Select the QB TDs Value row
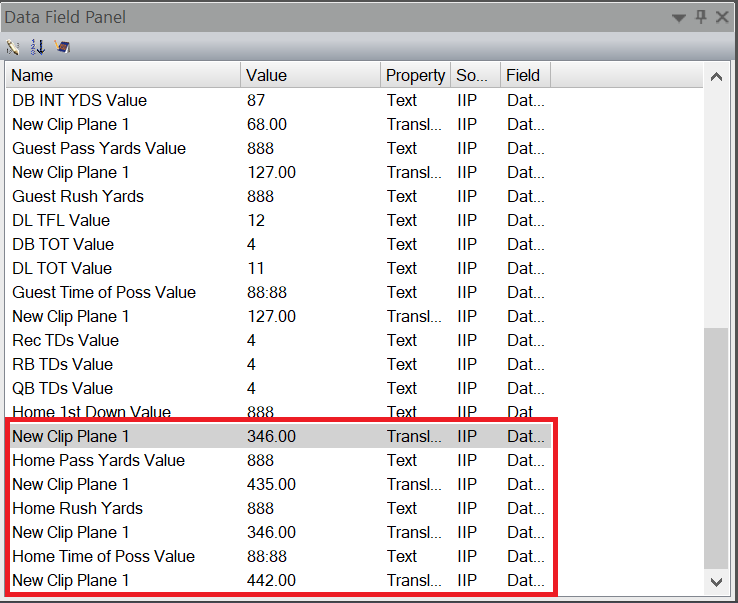 (x=62, y=388)
